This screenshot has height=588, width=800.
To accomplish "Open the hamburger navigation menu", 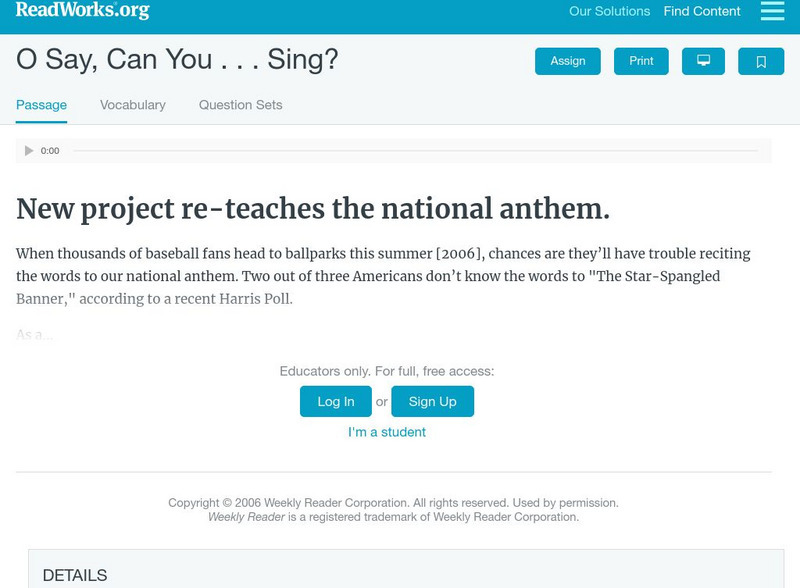I will [x=771, y=12].
